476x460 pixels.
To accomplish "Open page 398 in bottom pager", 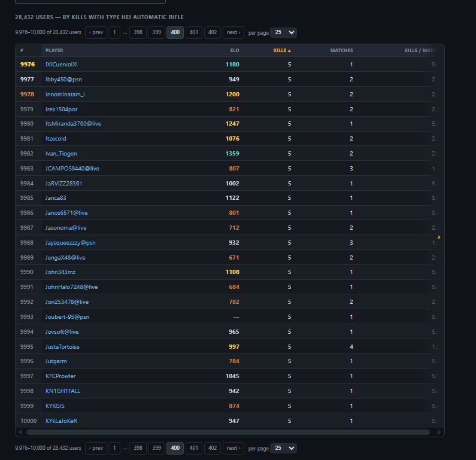I will point(138,448).
